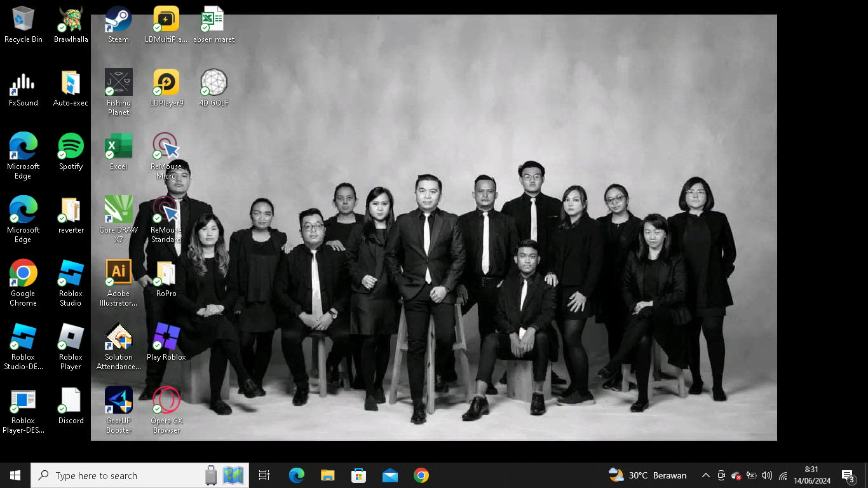Focus the Type here to search box
The width and height of the screenshot is (868, 488).
140,475
